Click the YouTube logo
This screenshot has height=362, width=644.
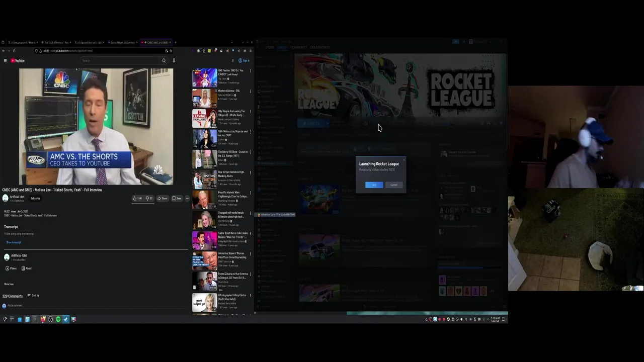18,61
